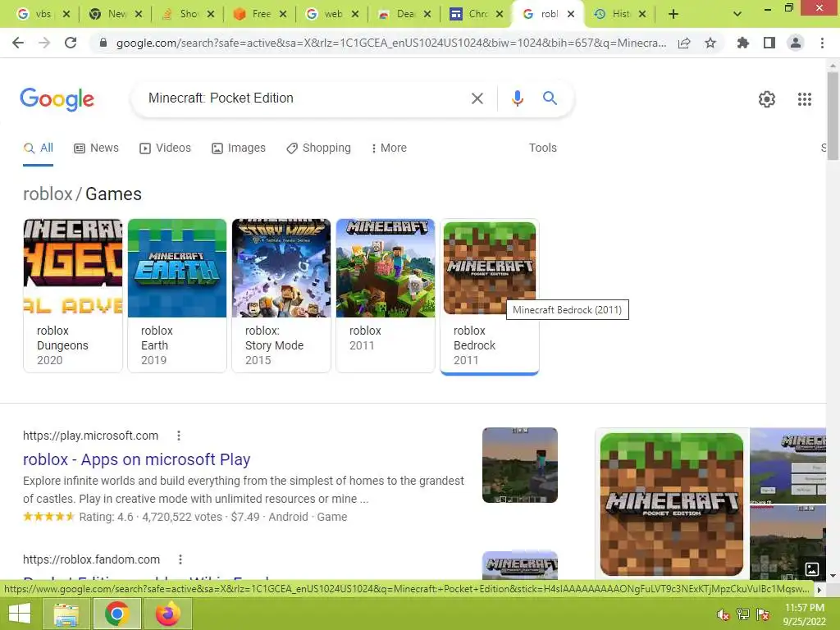
Task: Open the roblox: Story Mode 2015 card
Action: pyautogui.click(x=281, y=295)
